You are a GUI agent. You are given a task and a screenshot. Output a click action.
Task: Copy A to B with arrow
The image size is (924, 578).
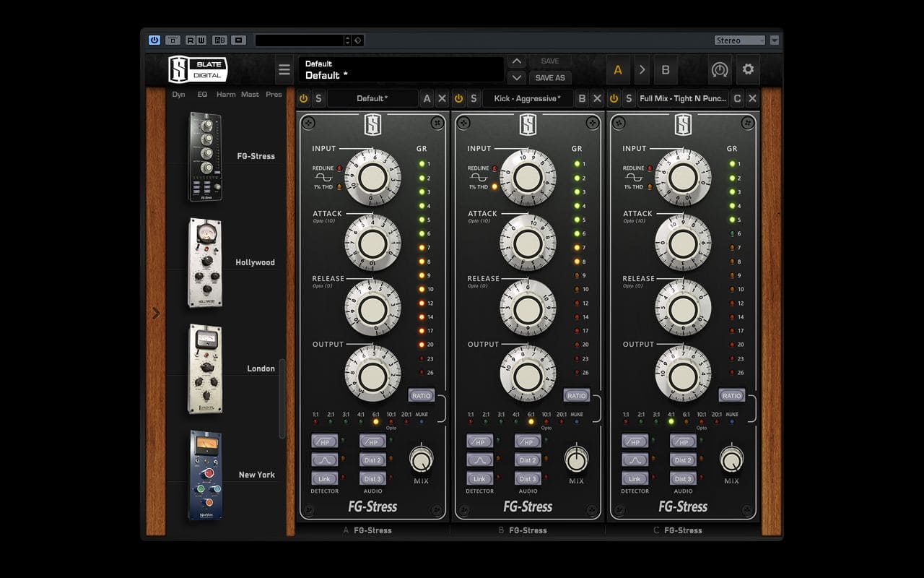[x=642, y=70]
